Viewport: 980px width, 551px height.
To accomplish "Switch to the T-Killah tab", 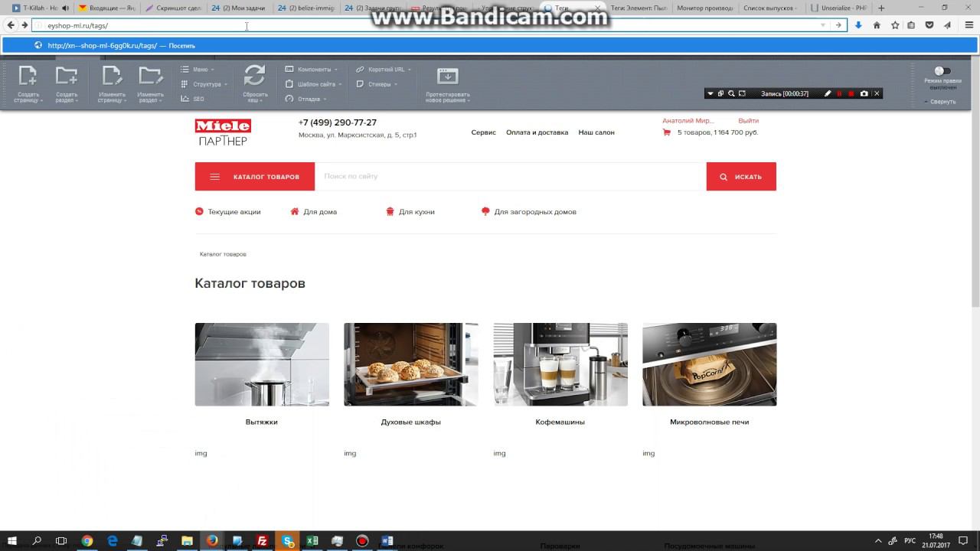I will coord(40,8).
